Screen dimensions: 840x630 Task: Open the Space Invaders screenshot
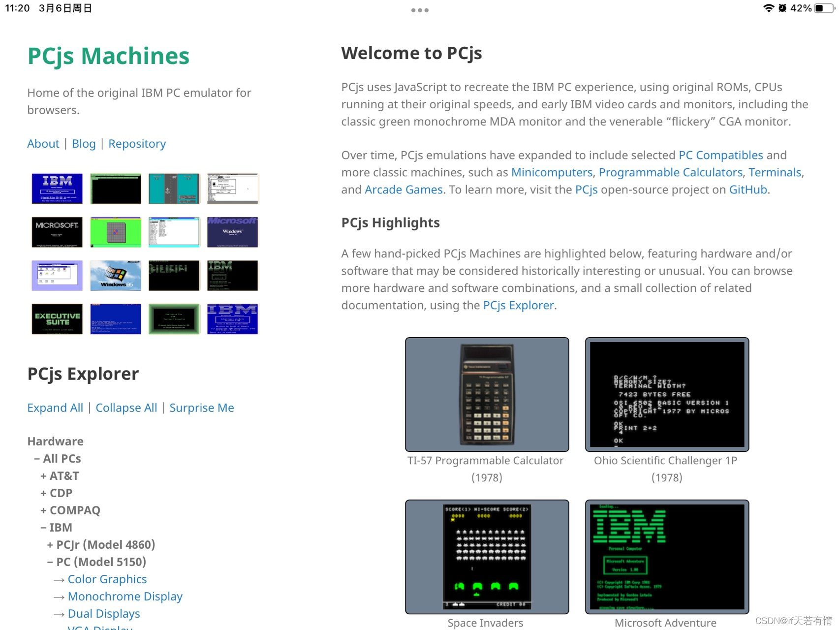click(487, 557)
